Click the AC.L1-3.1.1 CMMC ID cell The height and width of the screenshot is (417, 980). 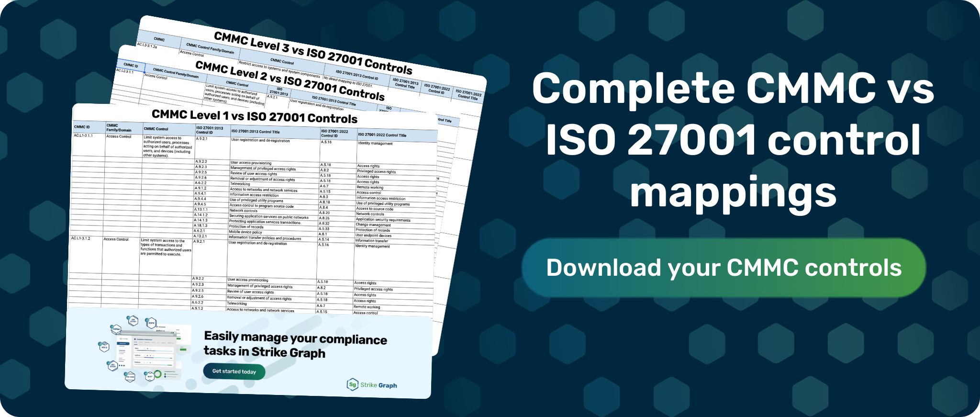(83, 135)
